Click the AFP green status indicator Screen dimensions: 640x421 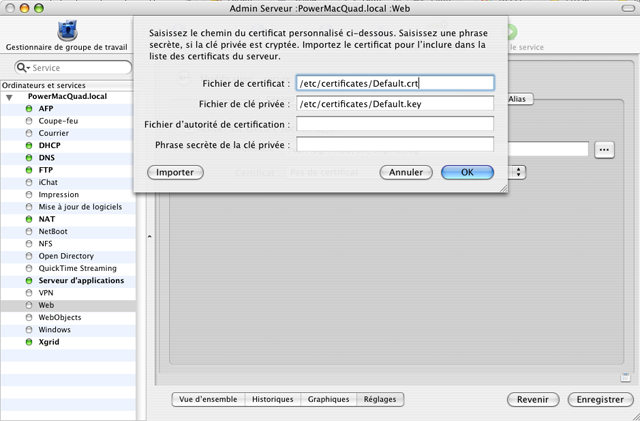(29, 109)
